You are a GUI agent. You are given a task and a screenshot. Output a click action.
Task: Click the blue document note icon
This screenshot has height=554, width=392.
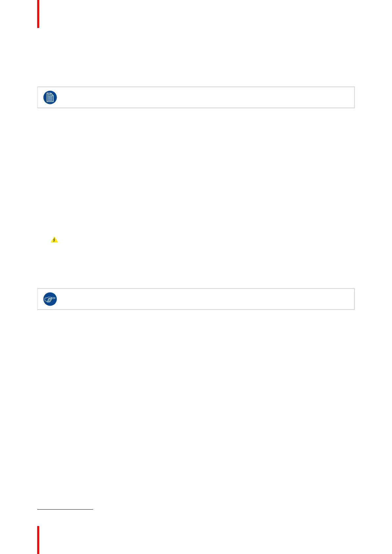pyautogui.click(x=50, y=97)
